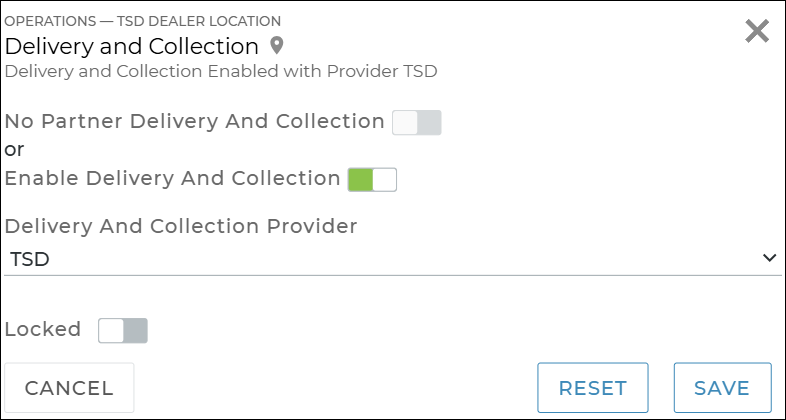Turn on the Locked toggle
Screen dimensions: 786x420
(x=123, y=331)
